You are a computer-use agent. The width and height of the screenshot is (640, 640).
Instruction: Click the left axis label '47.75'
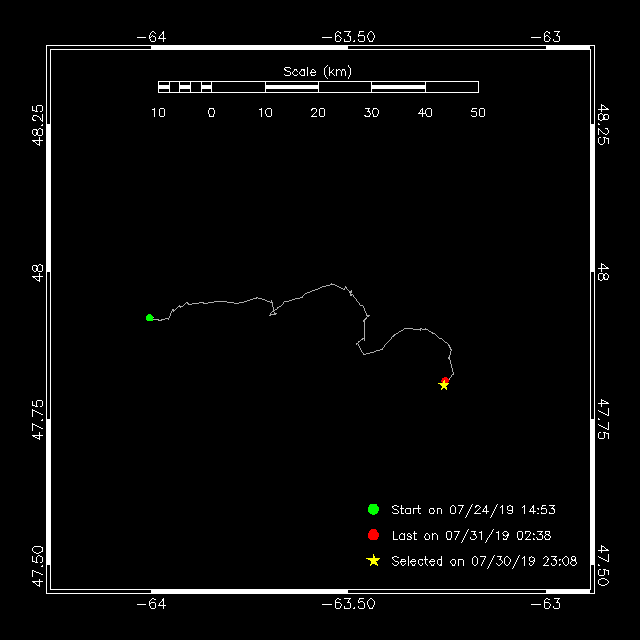pos(37,420)
